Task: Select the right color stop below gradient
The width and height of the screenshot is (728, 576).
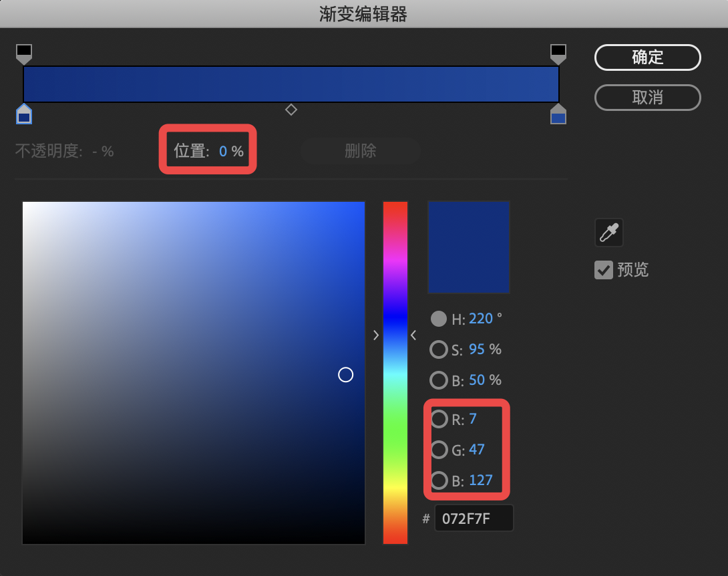Action: tap(558, 115)
